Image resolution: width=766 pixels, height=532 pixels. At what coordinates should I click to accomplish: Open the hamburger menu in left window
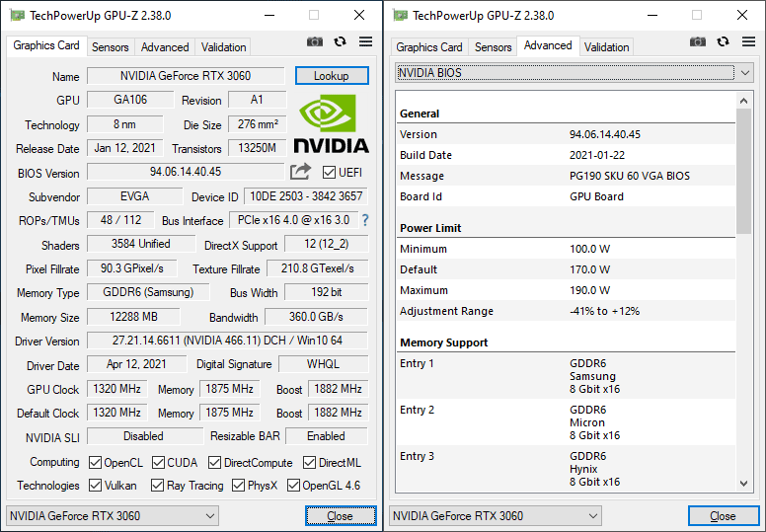coord(365,41)
